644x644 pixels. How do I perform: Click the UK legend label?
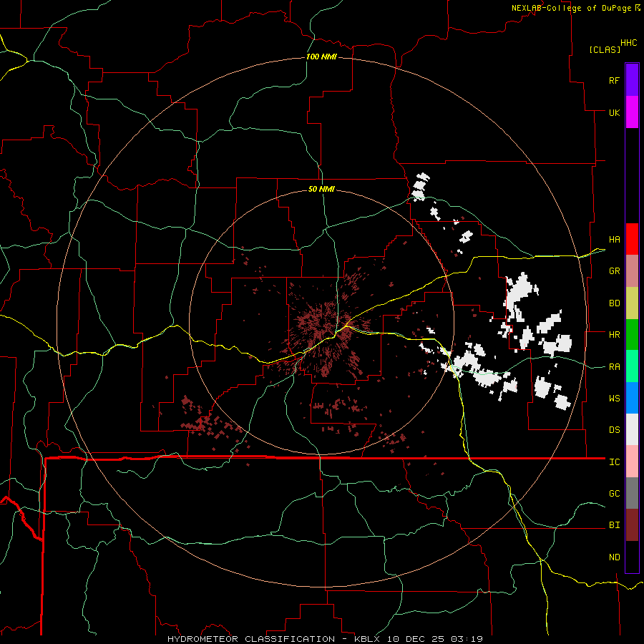coord(614,112)
